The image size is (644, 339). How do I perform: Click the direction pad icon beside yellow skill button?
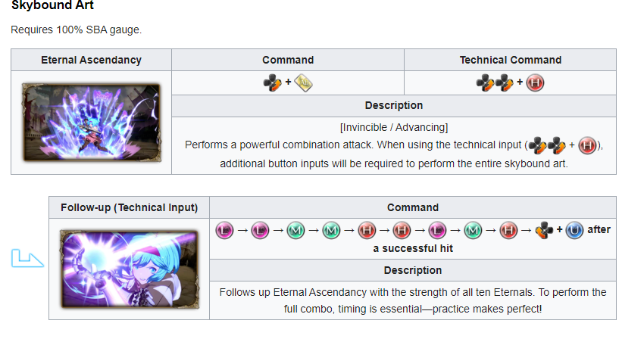click(273, 83)
